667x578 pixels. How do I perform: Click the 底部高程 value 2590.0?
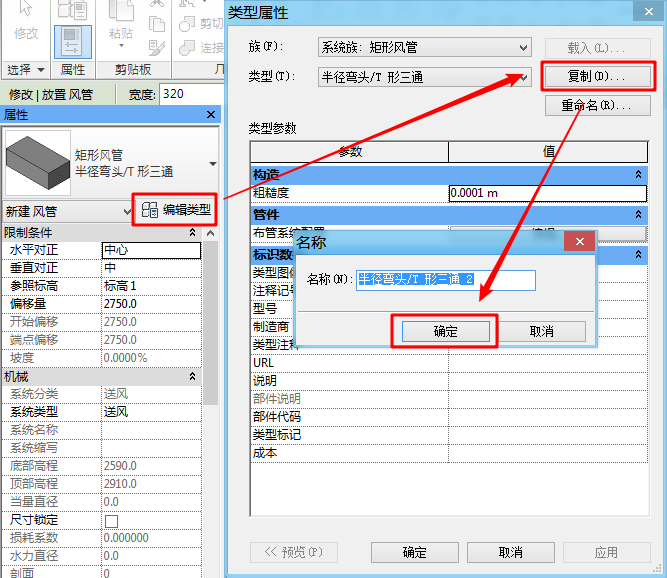coord(151,466)
